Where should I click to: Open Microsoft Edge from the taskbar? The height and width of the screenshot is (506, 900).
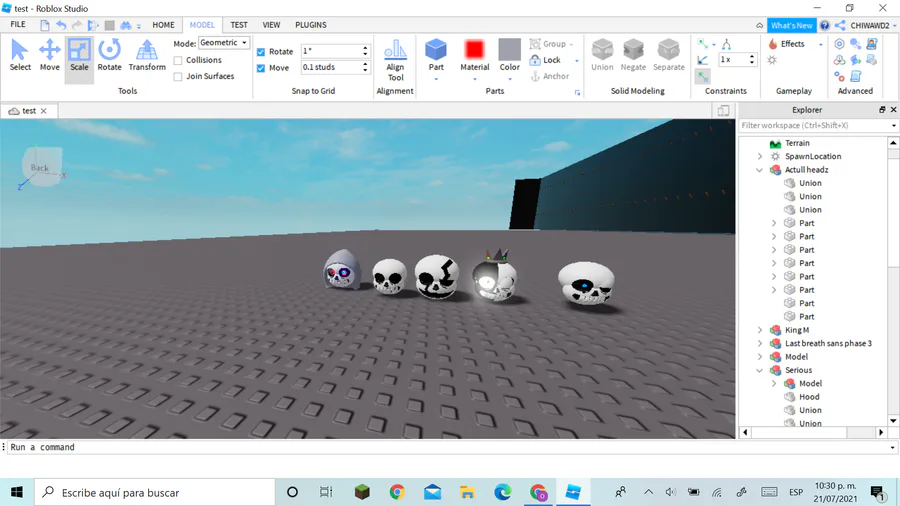(503, 492)
